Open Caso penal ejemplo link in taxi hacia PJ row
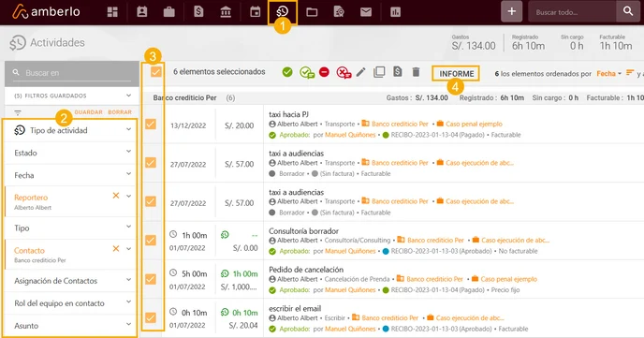644x338 pixels. 474,124
